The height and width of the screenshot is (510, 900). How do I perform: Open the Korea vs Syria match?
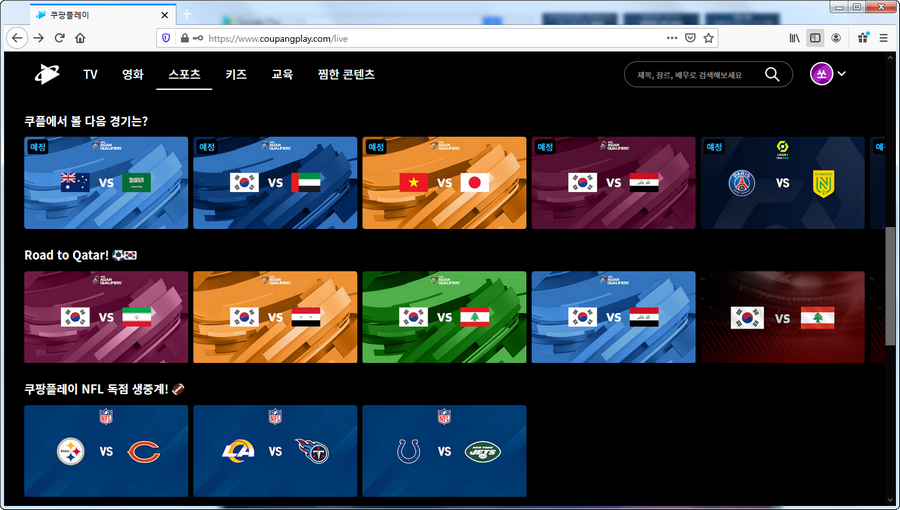coord(275,317)
